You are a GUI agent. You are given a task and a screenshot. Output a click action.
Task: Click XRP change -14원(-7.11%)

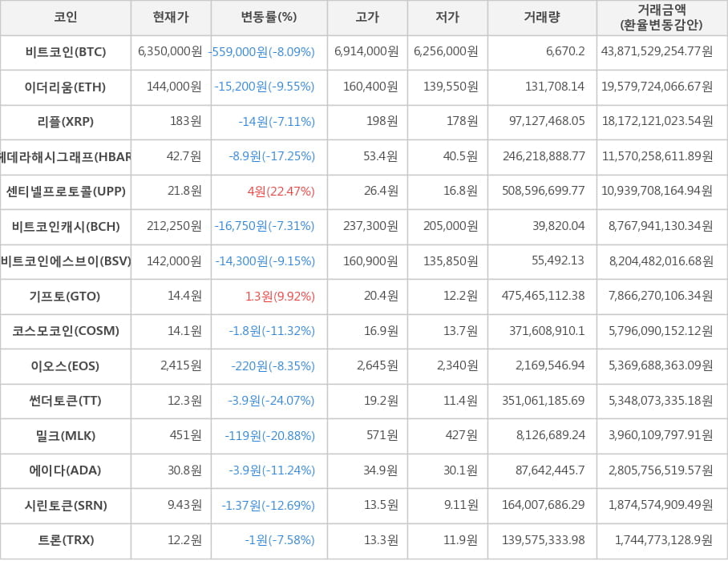[x=277, y=122]
